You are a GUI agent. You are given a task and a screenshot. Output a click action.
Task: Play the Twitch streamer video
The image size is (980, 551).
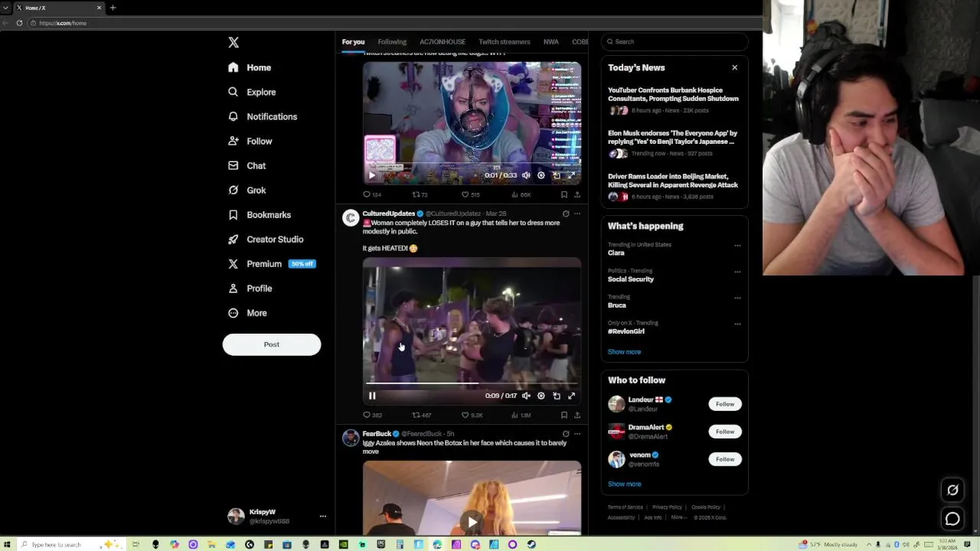tap(372, 175)
